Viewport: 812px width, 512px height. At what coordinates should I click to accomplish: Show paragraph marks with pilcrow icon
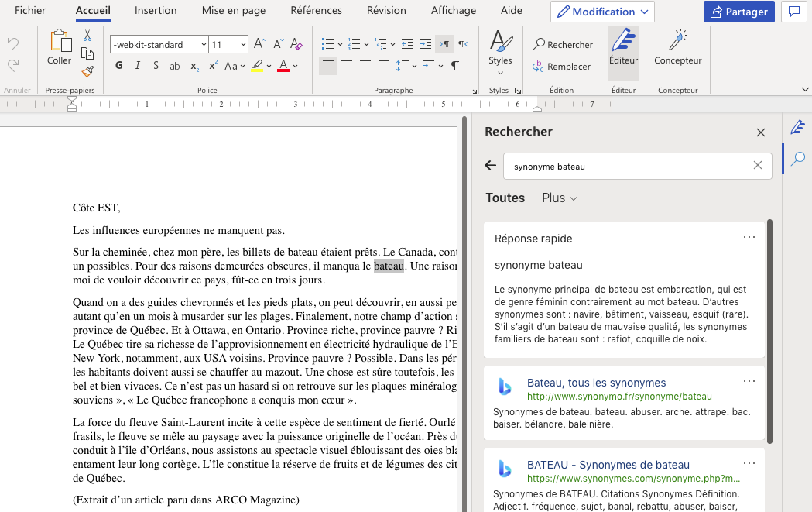(454, 66)
